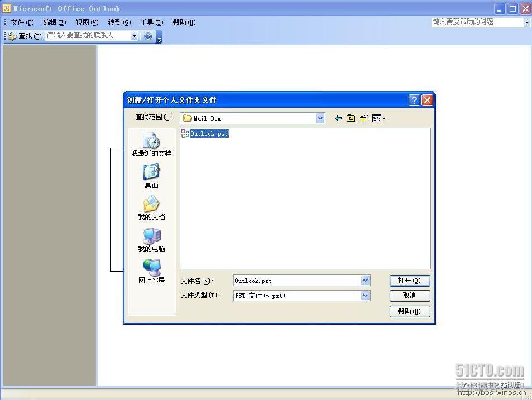Open My Documents (我的文档) location

pos(152,208)
